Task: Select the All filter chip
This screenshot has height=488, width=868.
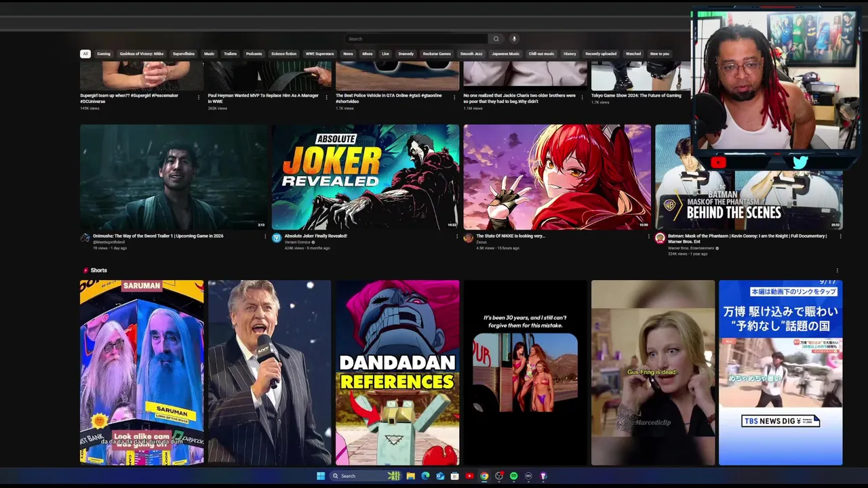Action: pos(85,54)
